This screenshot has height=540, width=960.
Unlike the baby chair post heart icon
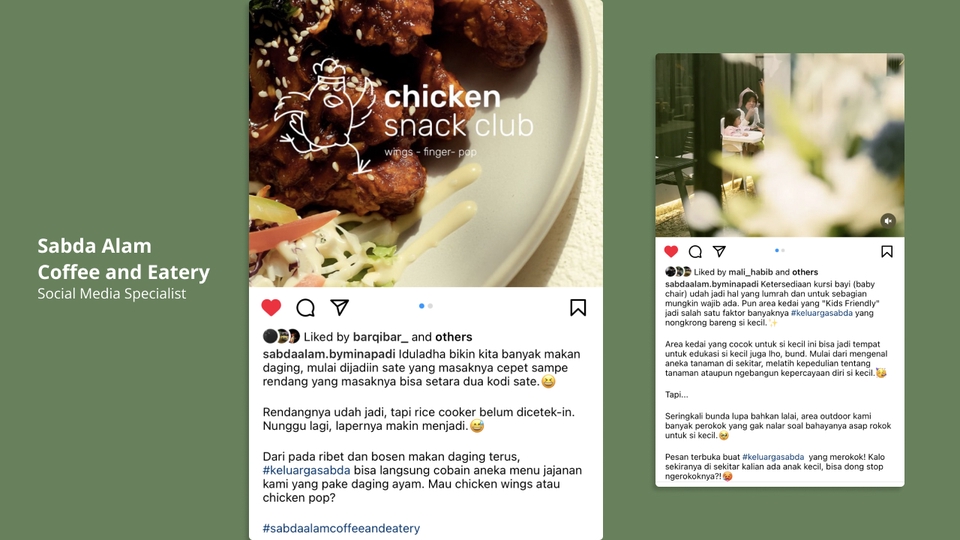coord(671,251)
